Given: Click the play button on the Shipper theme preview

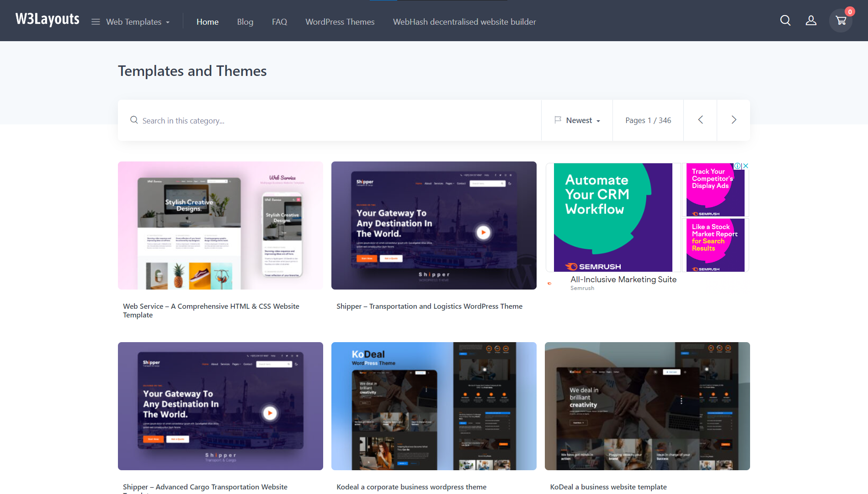Looking at the screenshot, I should pyautogui.click(x=484, y=232).
